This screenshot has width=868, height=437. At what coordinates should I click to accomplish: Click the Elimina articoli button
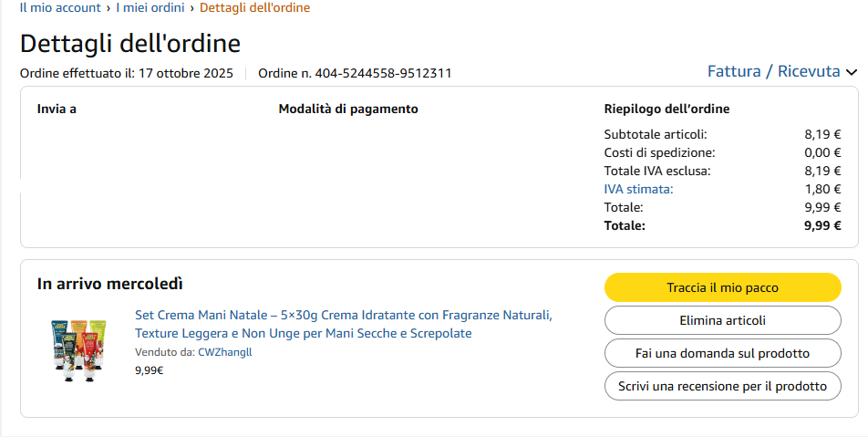722,320
